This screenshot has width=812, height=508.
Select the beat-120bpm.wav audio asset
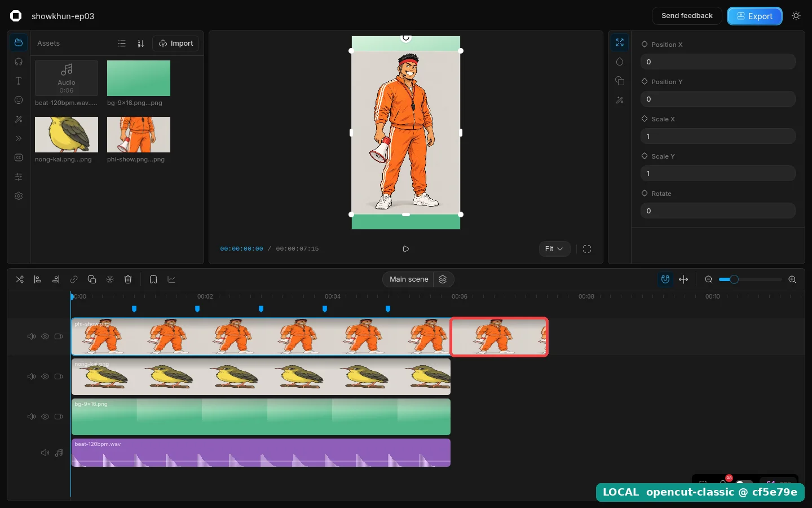67,78
